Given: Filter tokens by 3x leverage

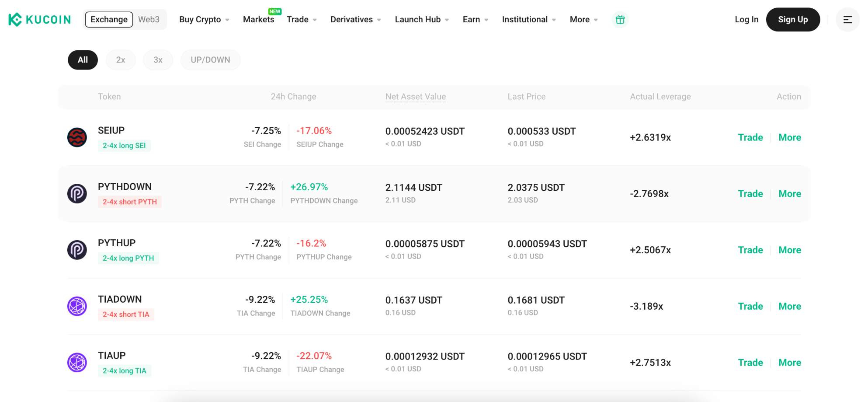Looking at the screenshot, I should click(x=158, y=59).
